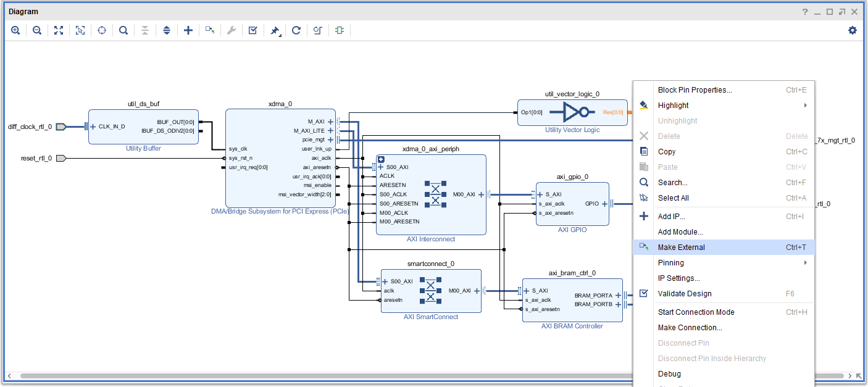Select the Res[0:0] pin on util_vector_logic_0
The image size is (868, 387).
[613, 112]
